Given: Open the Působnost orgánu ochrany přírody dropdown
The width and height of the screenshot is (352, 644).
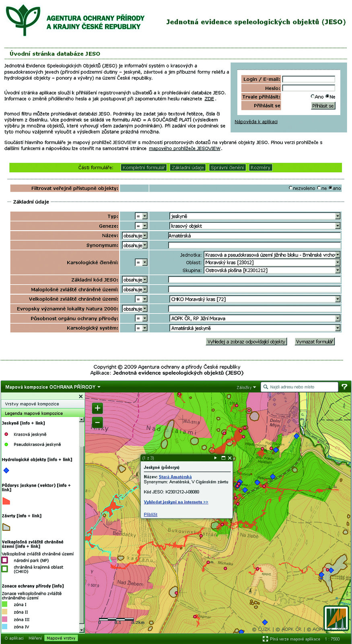Looking at the screenshot, I should (x=255, y=318).
